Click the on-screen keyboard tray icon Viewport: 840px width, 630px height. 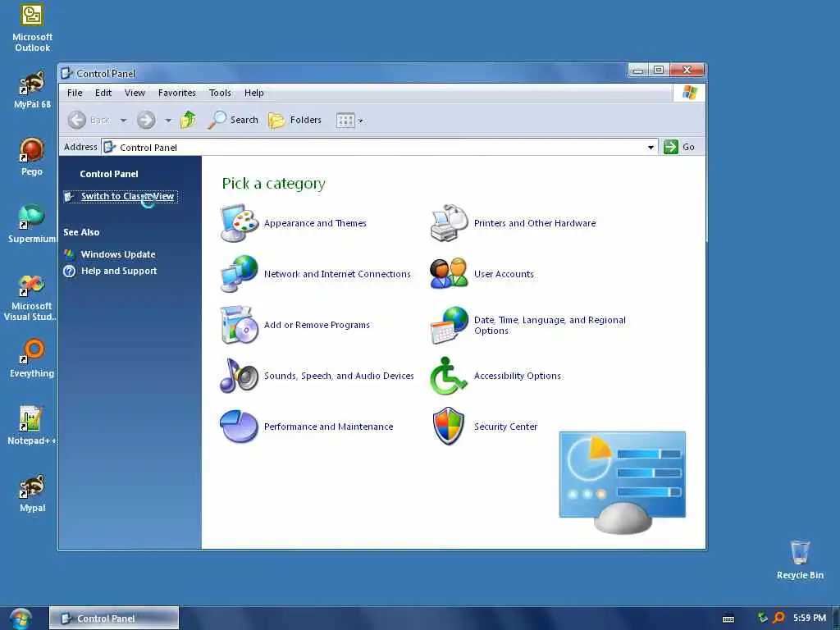coord(728,619)
